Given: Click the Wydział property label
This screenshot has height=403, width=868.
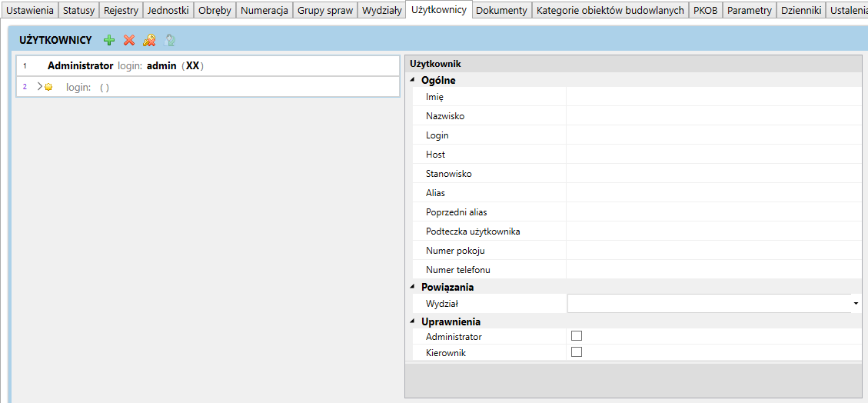Looking at the screenshot, I should tap(444, 303).
